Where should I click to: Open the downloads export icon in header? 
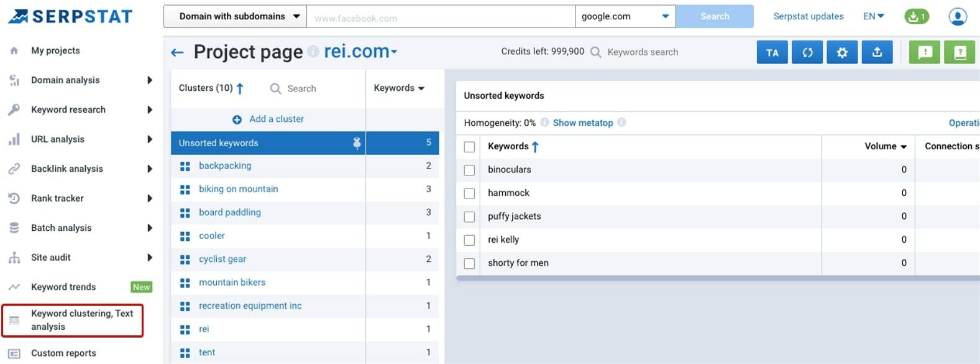click(917, 17)
